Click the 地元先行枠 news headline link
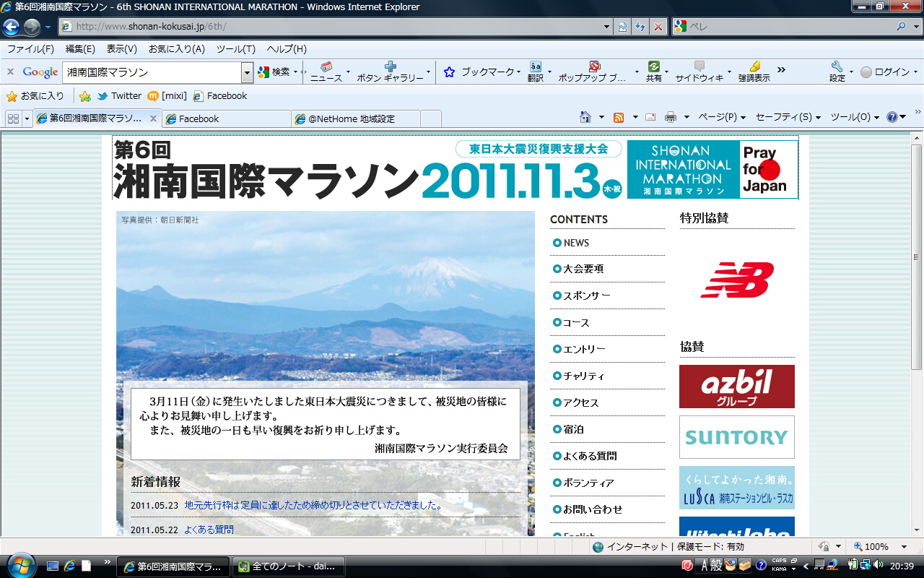924x578 pixels. tap(314, 506)
